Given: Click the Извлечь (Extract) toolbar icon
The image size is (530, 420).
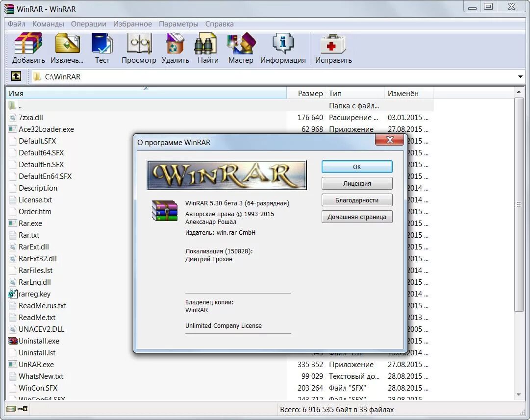Looking at the screenshot, I should click(x=67, y=43).
